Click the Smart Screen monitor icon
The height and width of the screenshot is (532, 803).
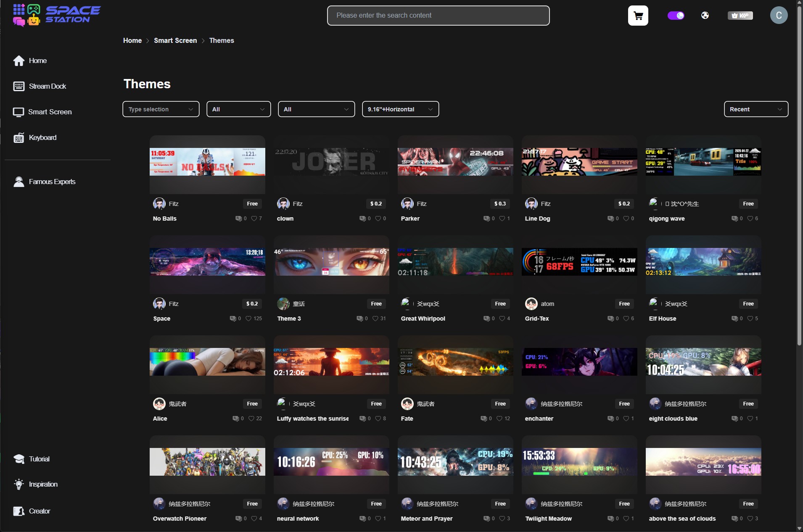pos(18,112)
